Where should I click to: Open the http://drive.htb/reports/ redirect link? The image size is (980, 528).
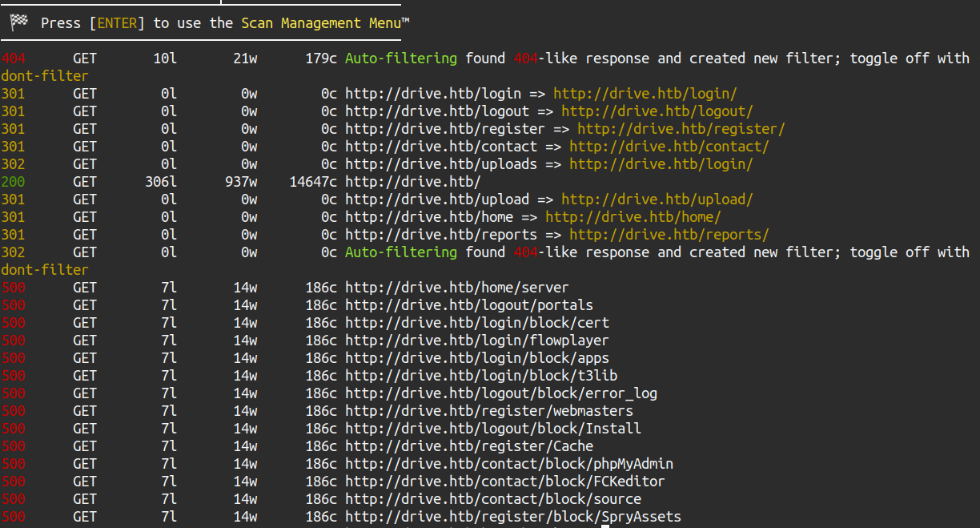[x=669, y=235]
